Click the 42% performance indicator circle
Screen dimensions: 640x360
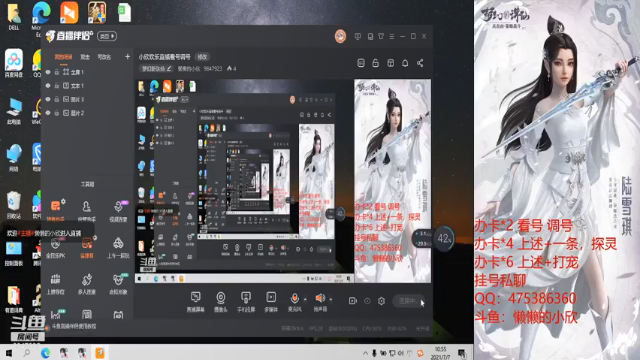[x=444, y=238]
